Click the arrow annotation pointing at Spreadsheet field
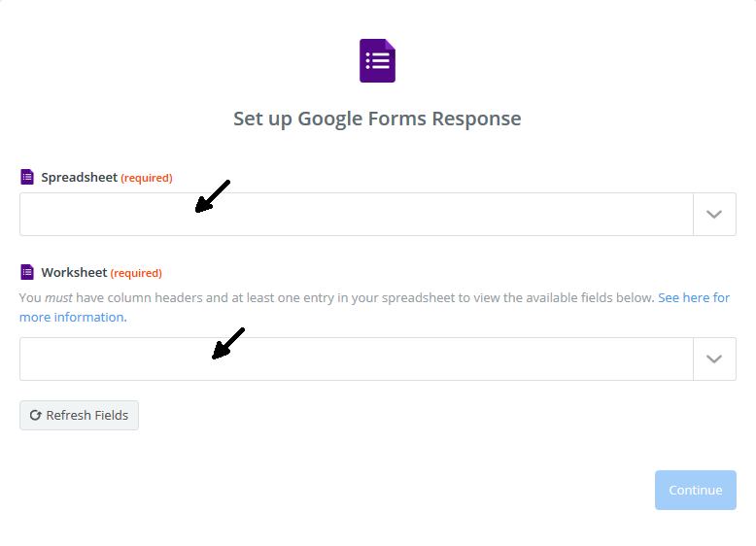The height and width of the screenshot is (546, 756). pyautogui.click(x=212, y=196)
